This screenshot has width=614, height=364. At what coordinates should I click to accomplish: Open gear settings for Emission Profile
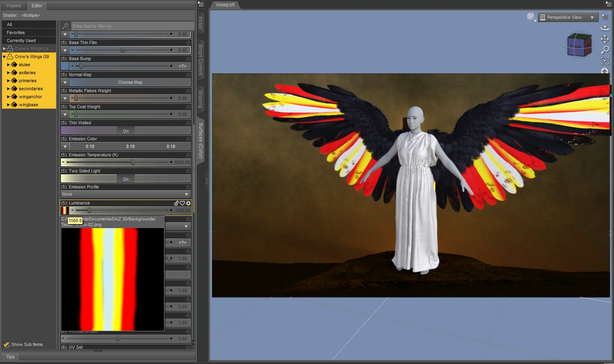pyautogui.click(x=188, y=187)
